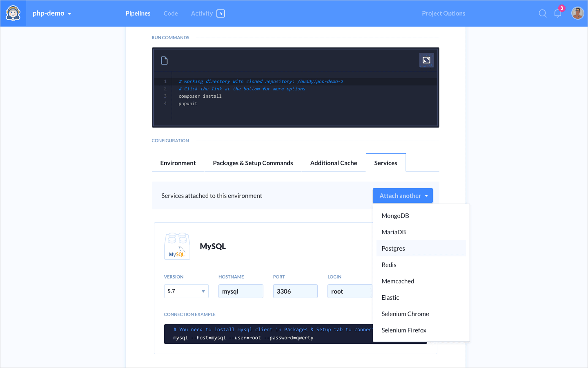Open the search magnifier icon

click(x=542, y=13)
